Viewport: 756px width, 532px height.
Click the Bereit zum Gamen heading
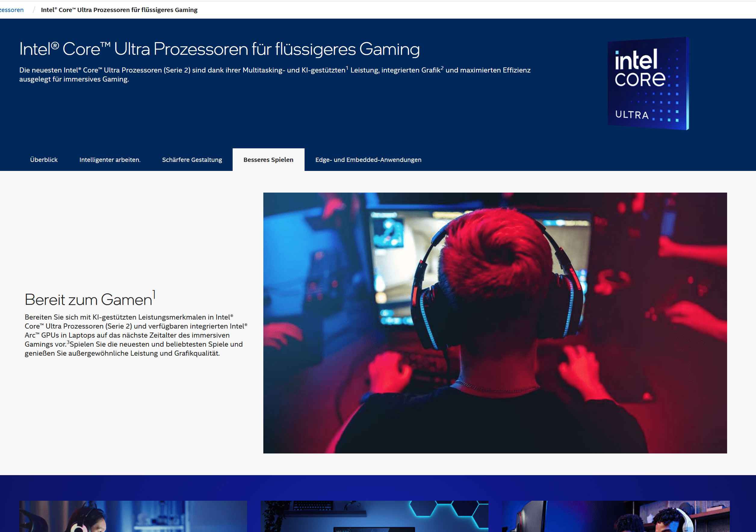point(88,300)
